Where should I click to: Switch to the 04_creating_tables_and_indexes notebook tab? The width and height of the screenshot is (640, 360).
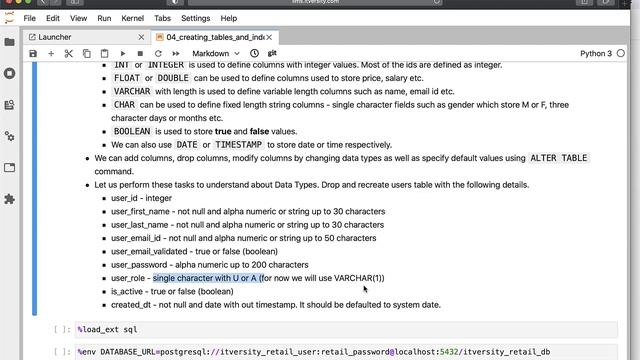click(x=216, y=37)
